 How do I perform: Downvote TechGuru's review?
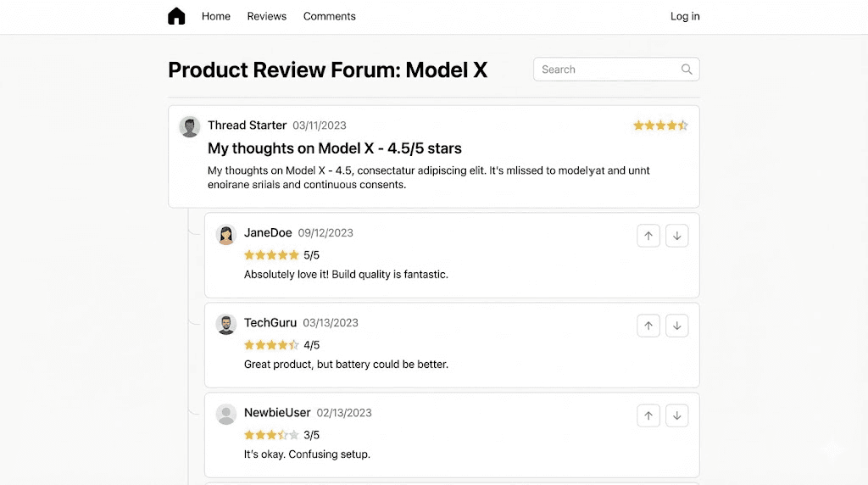tap(677, 326)
